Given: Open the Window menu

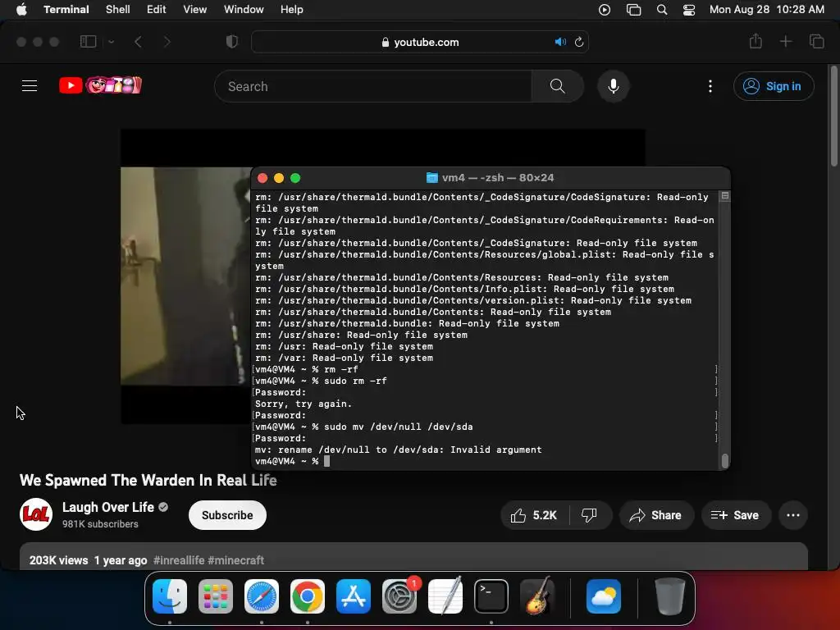Looking at the screenshot, I should [244, 10].
